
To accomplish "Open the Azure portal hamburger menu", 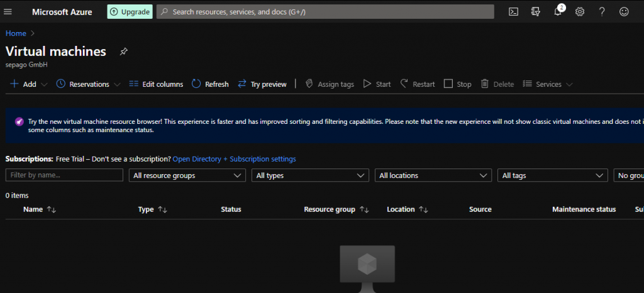I will click(x=8, y=11).
